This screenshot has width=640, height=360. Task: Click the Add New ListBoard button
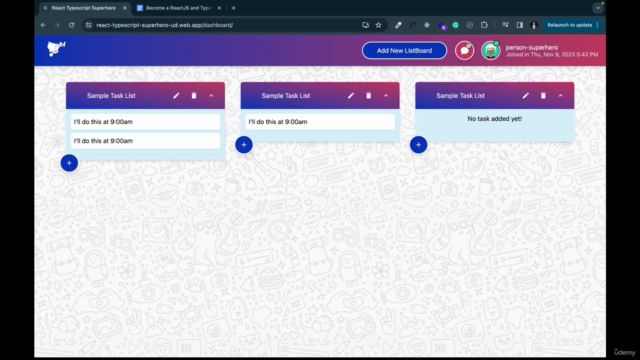[404, 51]
